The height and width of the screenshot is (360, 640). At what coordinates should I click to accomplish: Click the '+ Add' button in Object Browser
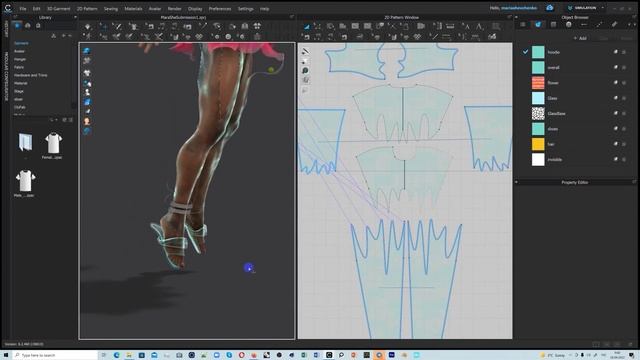click(580, 38)
